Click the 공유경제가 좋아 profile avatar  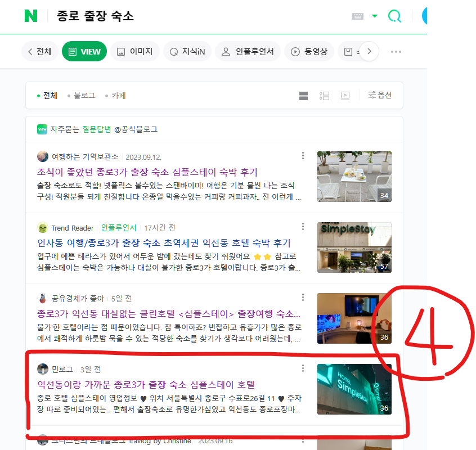(x=43, y=299)
